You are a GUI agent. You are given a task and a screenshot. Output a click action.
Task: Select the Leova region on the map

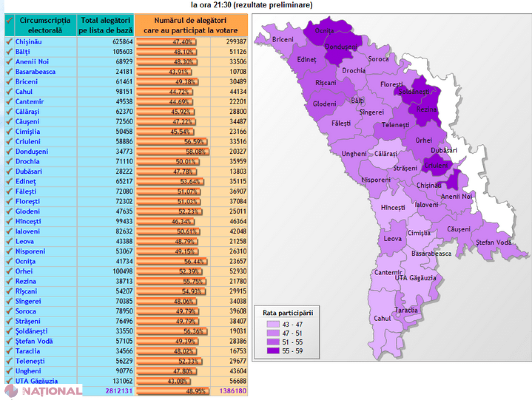pyautogui.click(x=393, y=238)
